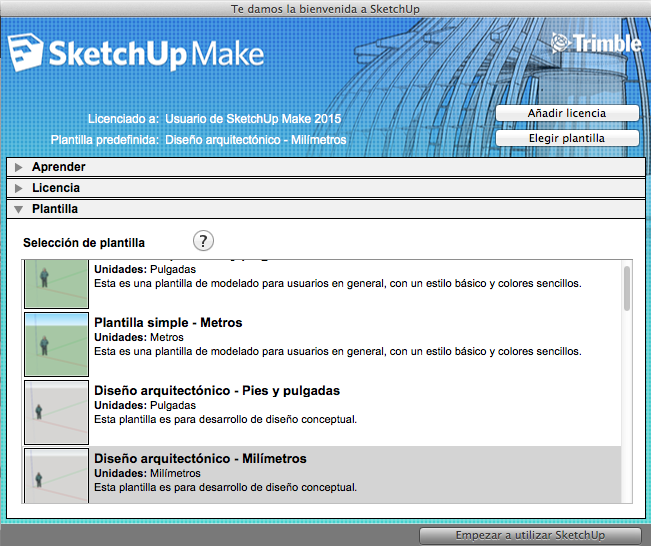This screenshot has height=546, width=651.
Task: Collapse the Plantilla section triangle
Action: pyautogui.click(x=18, y=210)
